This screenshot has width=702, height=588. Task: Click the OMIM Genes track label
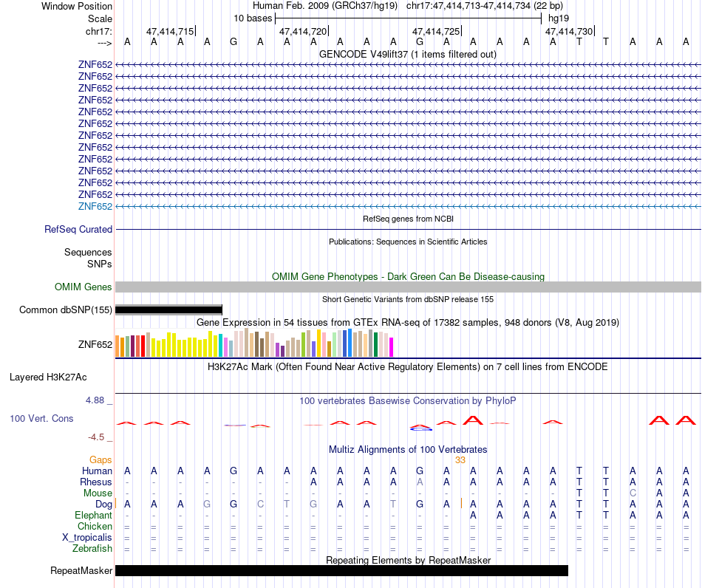(83, 287)
